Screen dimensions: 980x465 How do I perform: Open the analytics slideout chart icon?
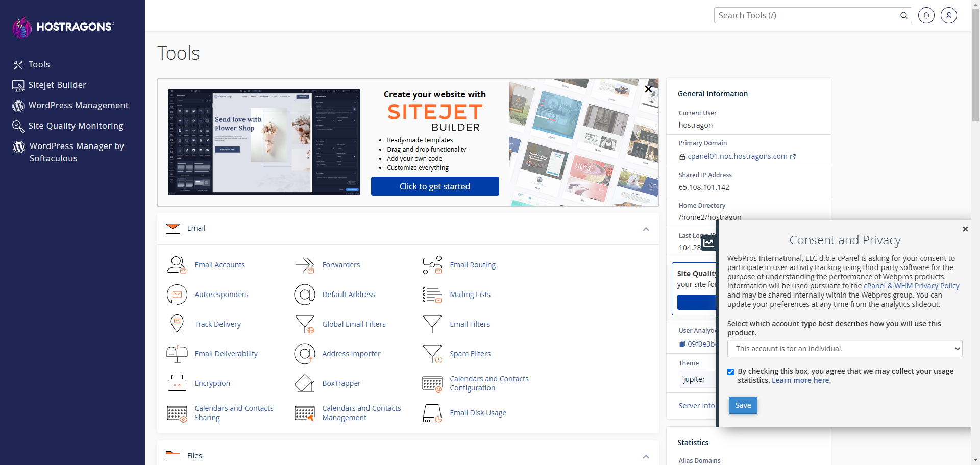709,242
